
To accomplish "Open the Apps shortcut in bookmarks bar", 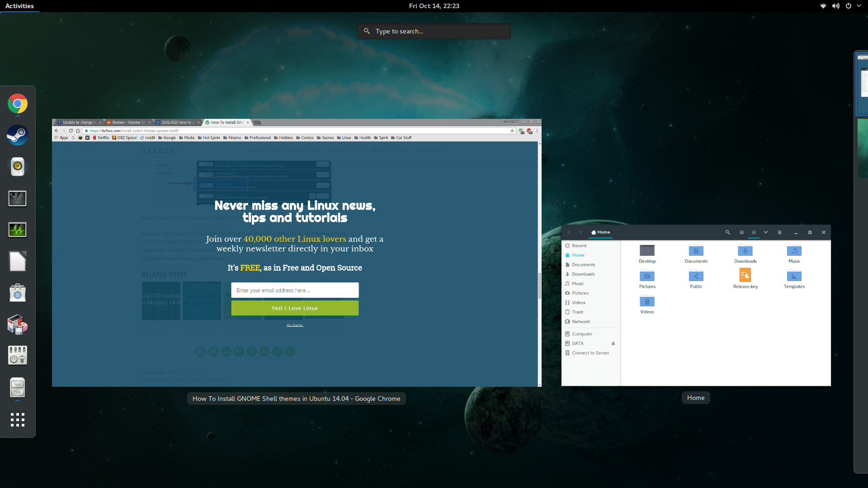I will (x=61, y=138).
